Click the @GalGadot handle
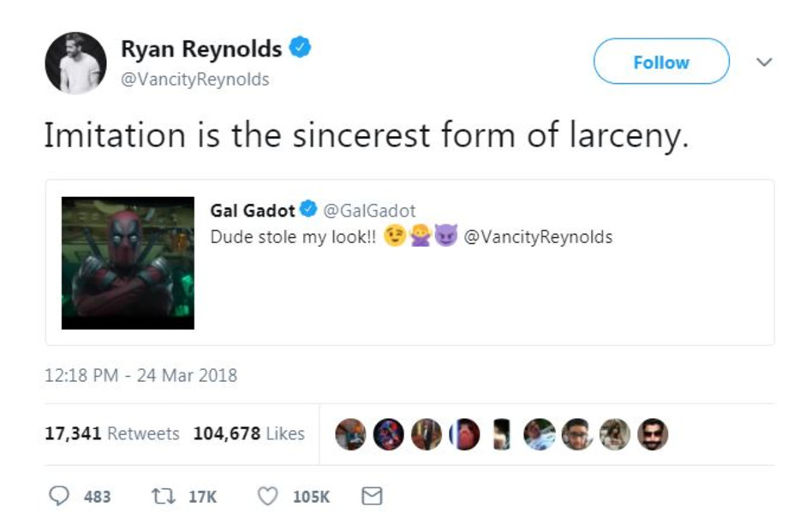 [x=369, y=211]
